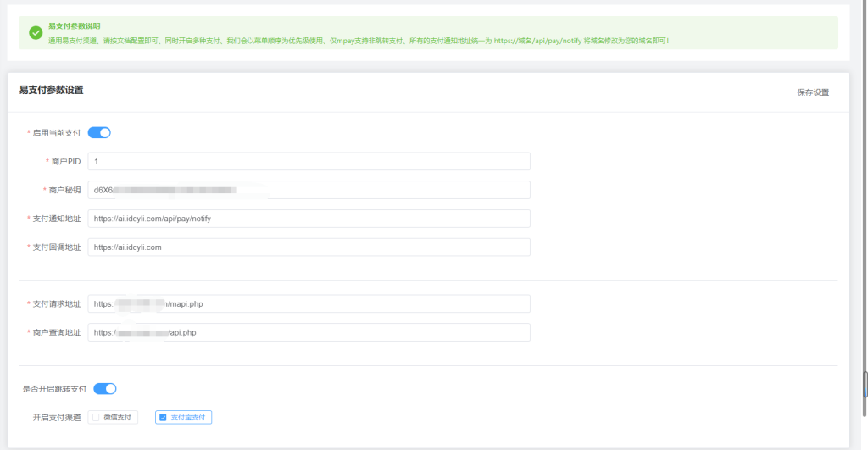This screenshot has height=450, width=868.
Task: Click the 开启支付渠道 label
Action: click(56, 417)
